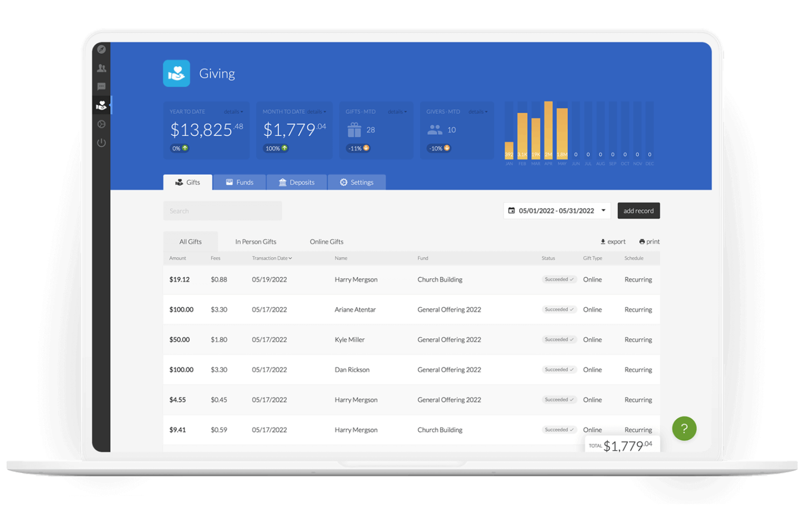Open the green question mark help button

tap(684, 429)
